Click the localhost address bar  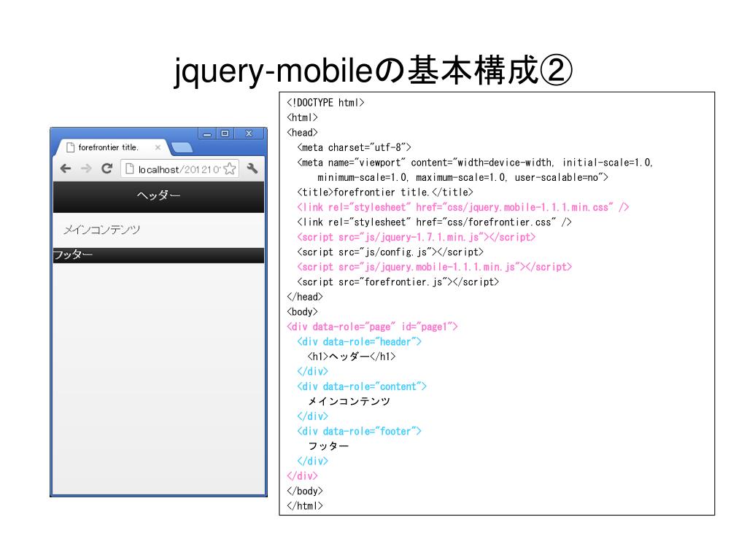(x=179, y=169)
